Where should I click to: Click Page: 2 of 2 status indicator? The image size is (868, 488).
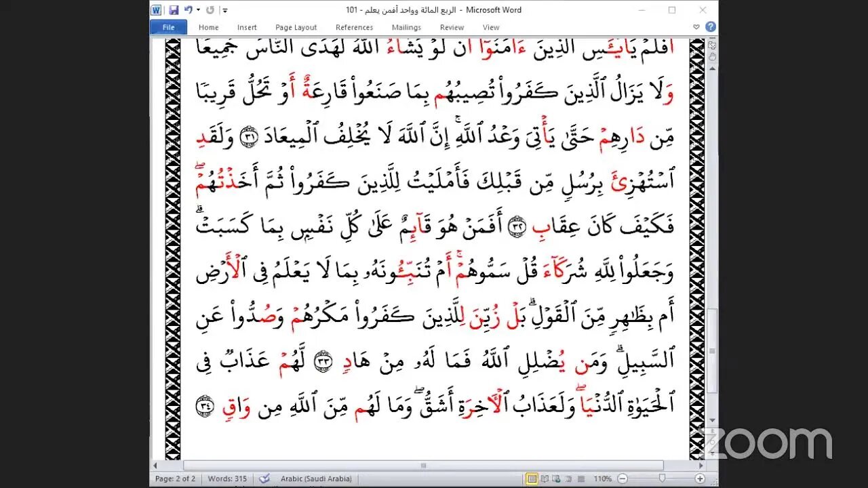[x=176, y=479]
